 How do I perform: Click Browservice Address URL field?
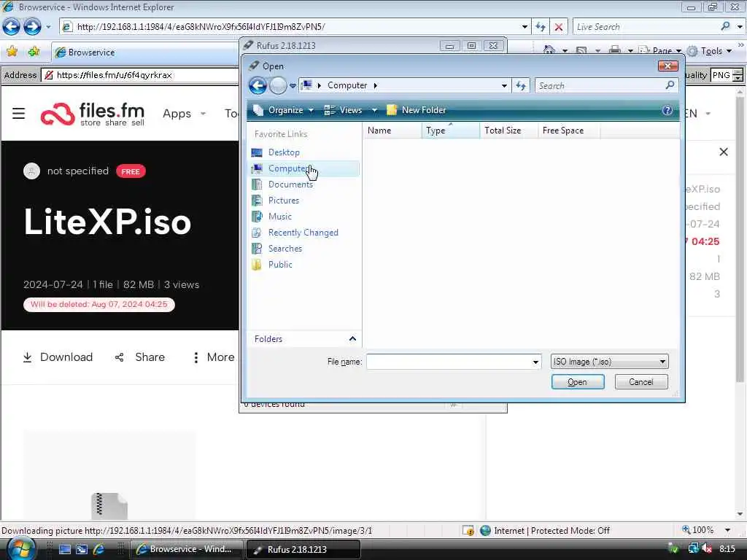coord(141,75)
